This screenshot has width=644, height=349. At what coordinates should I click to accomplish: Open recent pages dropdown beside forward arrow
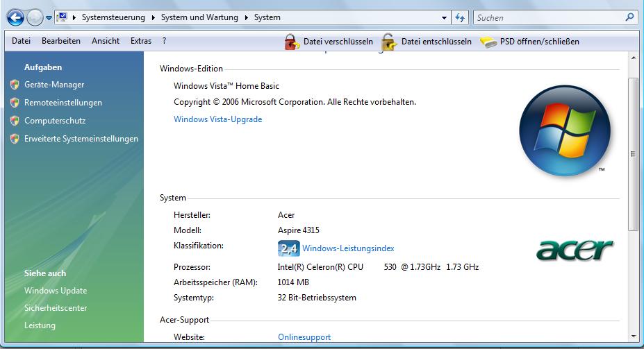[49, 18]
